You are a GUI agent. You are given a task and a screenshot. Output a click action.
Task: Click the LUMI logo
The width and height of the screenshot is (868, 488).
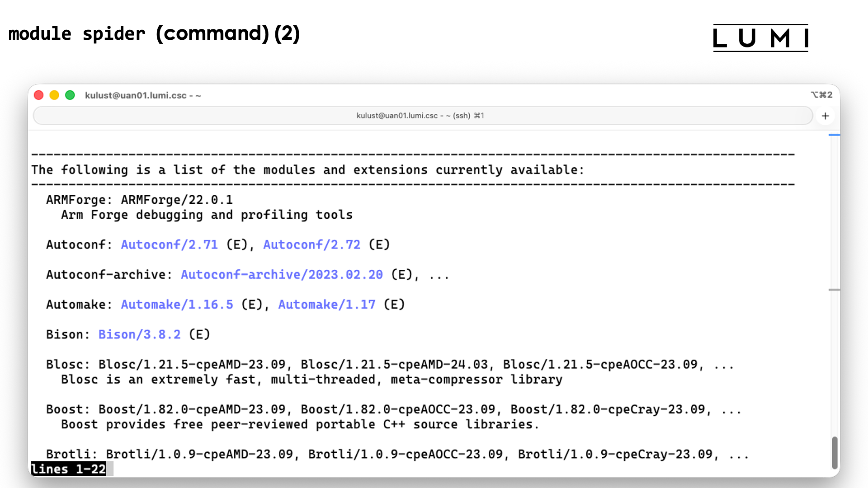tap(760, 38)
